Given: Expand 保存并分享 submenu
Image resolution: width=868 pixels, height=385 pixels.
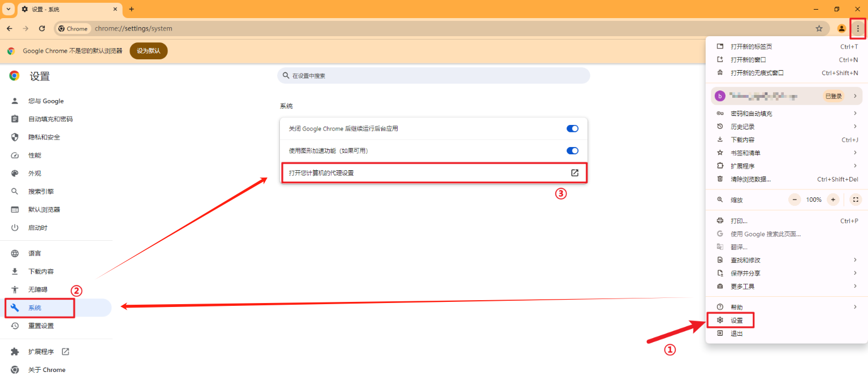Looking at the screenshot, I should click(787, 273).
